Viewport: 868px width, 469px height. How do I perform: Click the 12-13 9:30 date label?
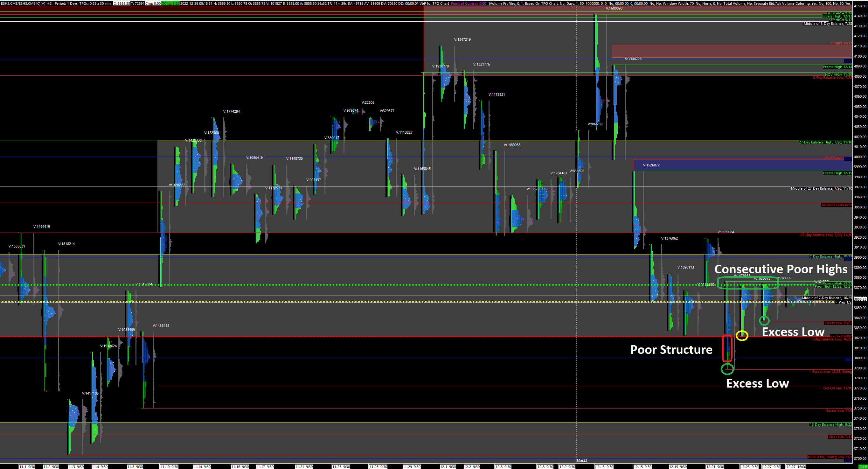click(605, 467)
